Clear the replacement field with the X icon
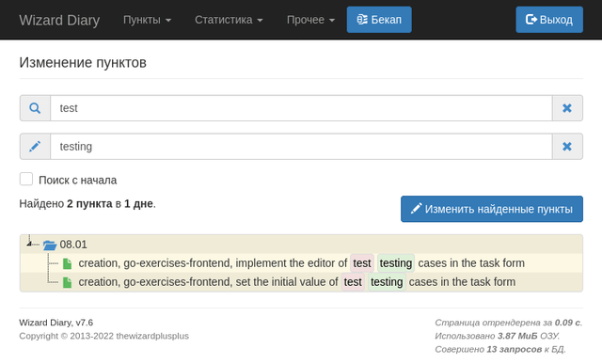The image size is (602, 364). tap(567, 147)
